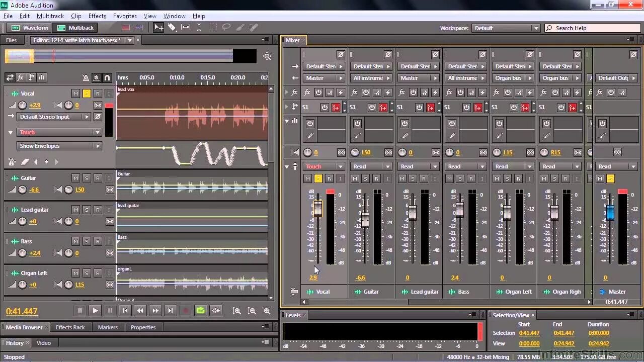Click the Rewind transport button
This screenshot has width=644, height=362.
[x=140, y=311]
